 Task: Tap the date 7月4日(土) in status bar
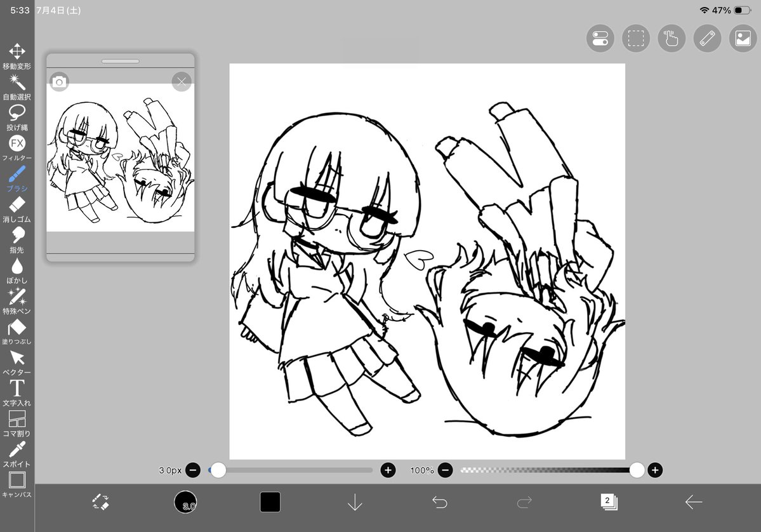59,10
